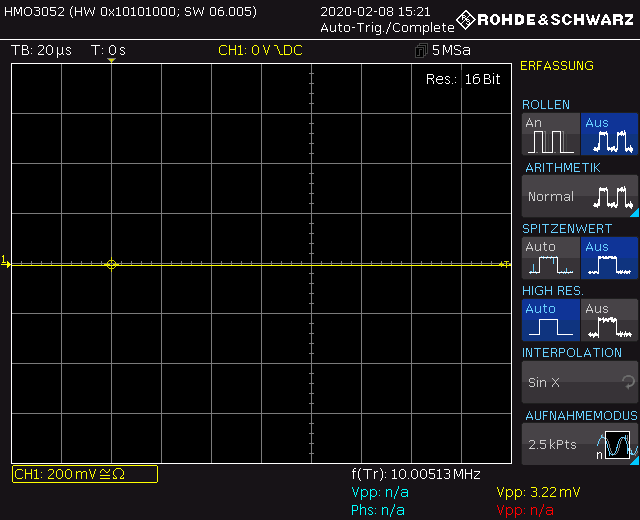Screen dimensions: 640x520
Task: Click the Rohde & Schwarz logo
Action: (x=544, y=19)
